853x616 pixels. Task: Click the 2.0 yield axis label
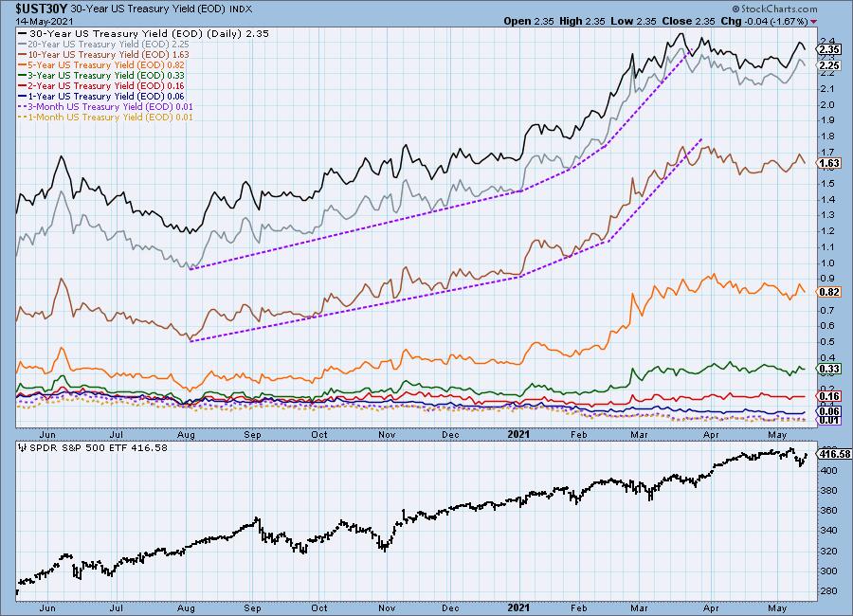(x=826, y=104)
